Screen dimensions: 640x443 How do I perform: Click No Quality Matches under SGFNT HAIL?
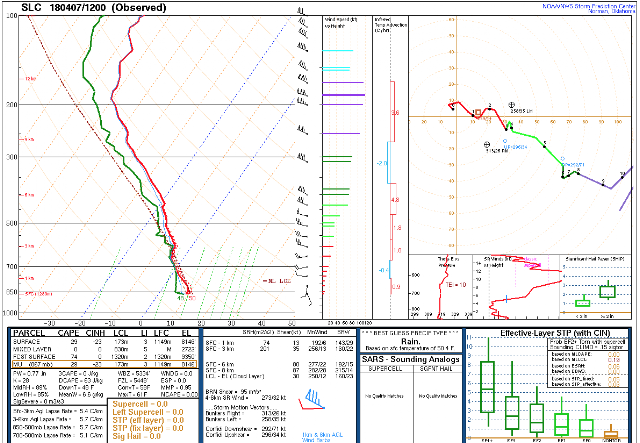(438, 396)
